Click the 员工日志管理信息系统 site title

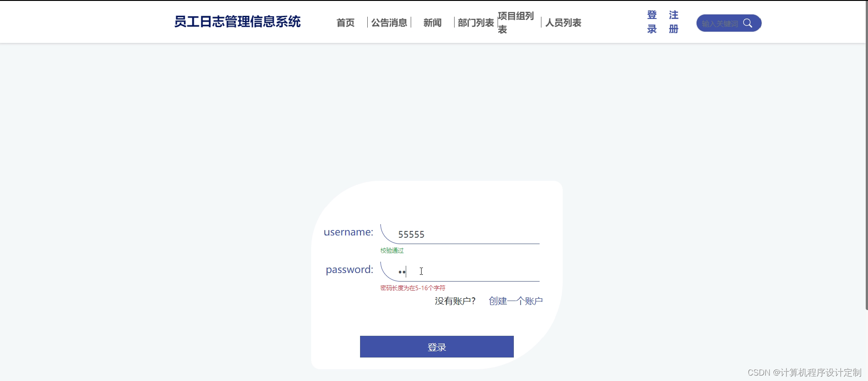pyautogui.click(x=237, y=22)
